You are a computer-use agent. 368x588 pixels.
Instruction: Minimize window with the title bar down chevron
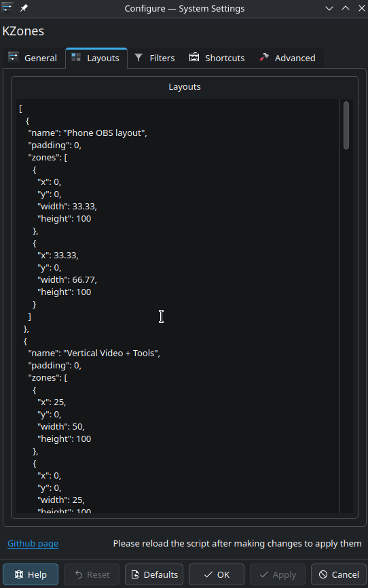point(329,8)
